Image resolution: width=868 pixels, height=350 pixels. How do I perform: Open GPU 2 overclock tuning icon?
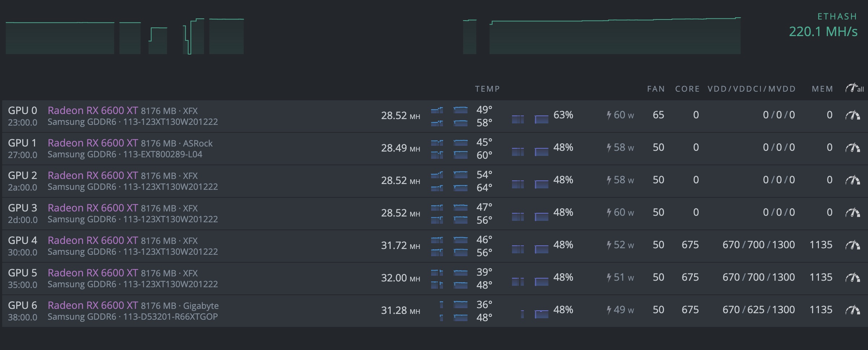tap(852, 180)
